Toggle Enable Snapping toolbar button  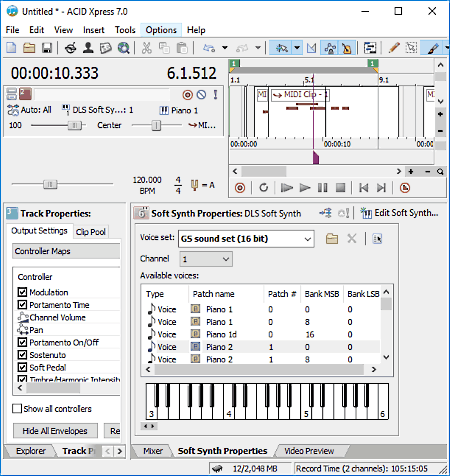(x=281, y=48)
